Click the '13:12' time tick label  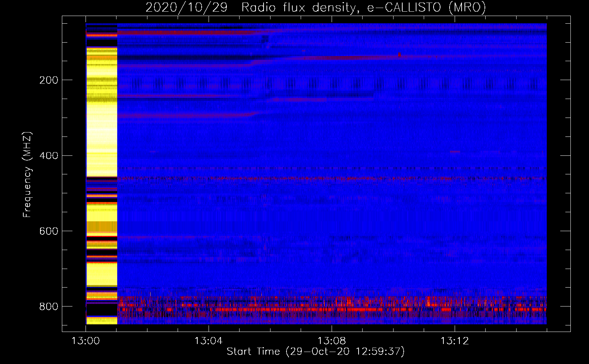click(455, 341)
